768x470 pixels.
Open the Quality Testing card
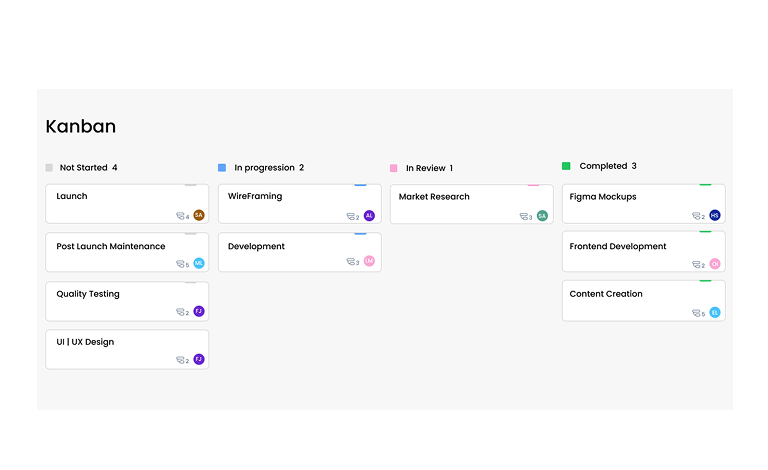tap(127, 301)
